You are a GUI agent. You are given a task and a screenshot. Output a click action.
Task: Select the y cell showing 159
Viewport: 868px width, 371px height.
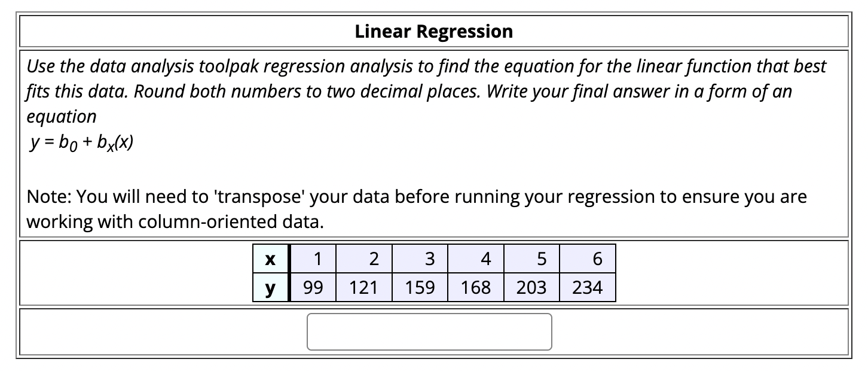[420, 287]
